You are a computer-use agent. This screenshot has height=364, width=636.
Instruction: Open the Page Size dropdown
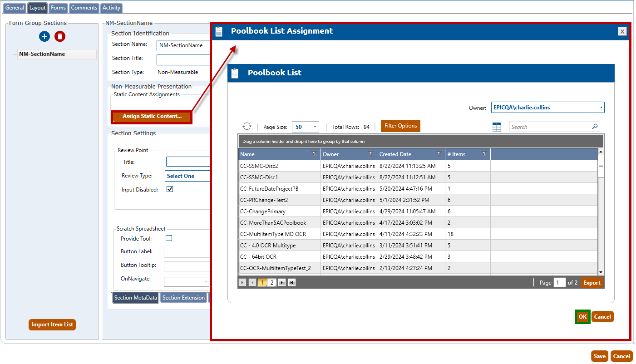tap(306, 127)
